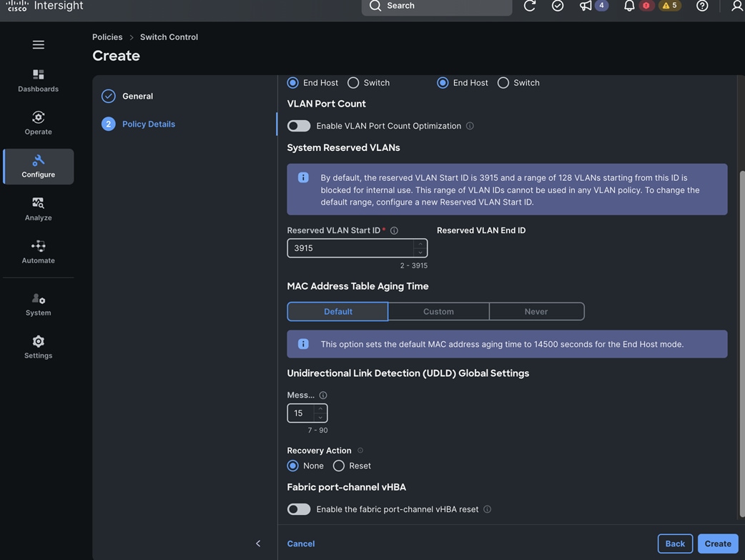This screenshot has width=745, height=560.
Task: Toggle Enable VLAN Port Count Optimization
Action: [299, 126]
